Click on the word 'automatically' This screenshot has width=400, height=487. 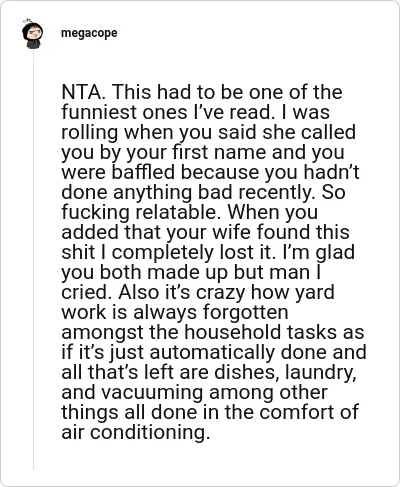212,352
